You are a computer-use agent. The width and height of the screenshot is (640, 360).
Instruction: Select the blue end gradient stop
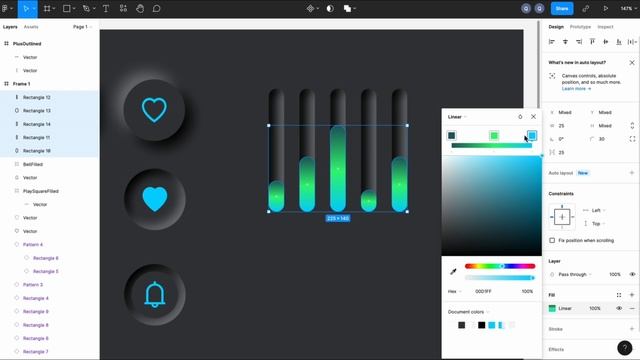(x=532, y=136)
